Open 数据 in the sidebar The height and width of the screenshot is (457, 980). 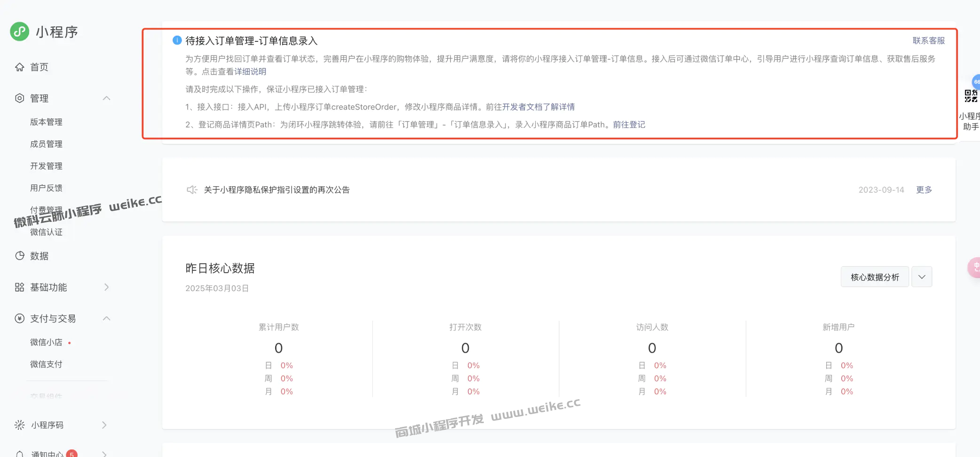click(39, 256)
